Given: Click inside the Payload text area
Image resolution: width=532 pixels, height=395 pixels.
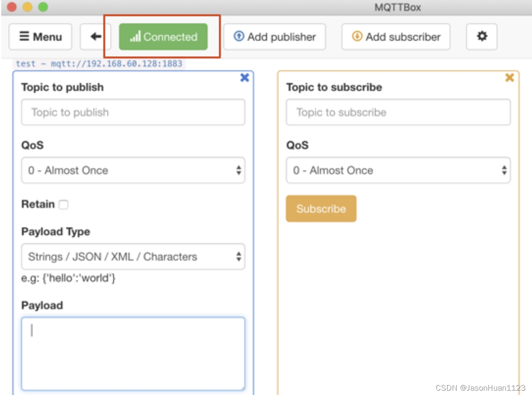Looking at the screenshot, I should pyautogui.click(x=133, y=354).
